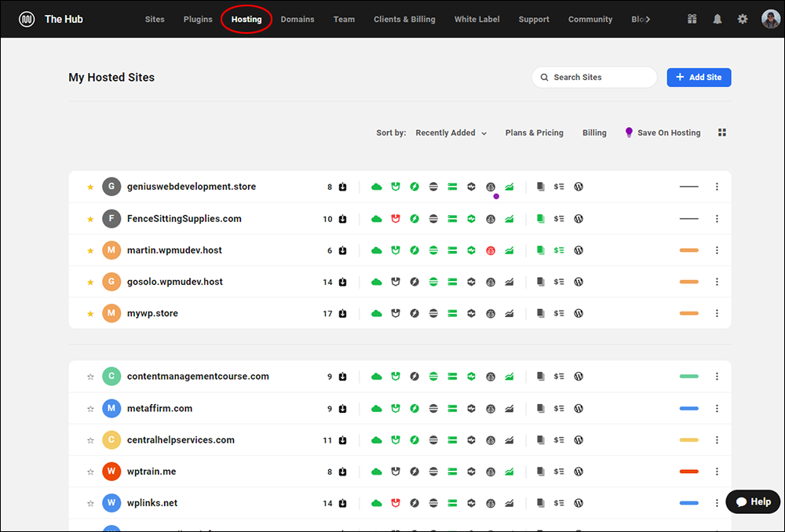
Task: Click performance lightning icon for martin.wpmudev.host
Action: pos(414,250)
